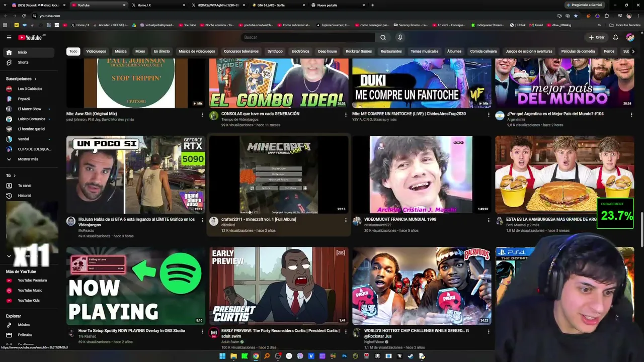Open Steam from the taskbar
Image resolution: width=644 pixels, height=362 pixels.
[x=411, y=356]
